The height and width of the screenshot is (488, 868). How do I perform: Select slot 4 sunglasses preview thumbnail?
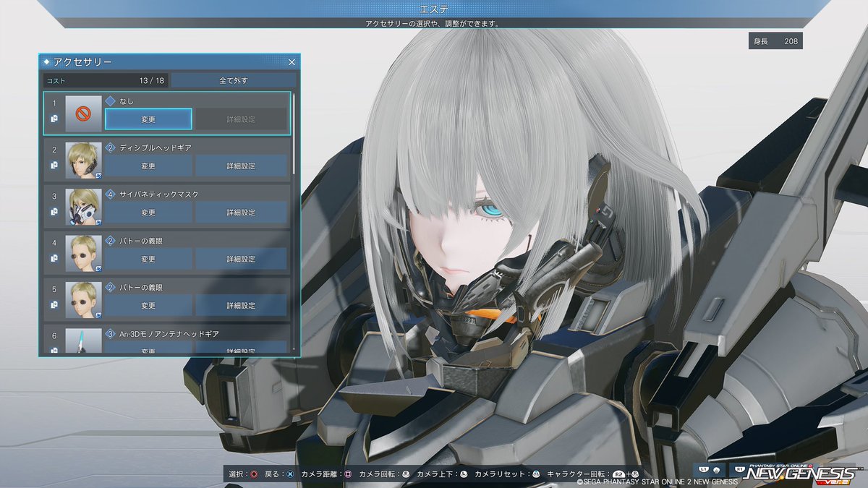coord(83,252)
